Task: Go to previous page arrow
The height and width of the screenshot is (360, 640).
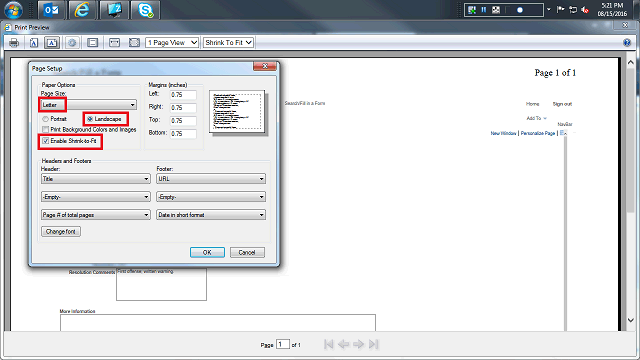Action: tap(344, 344)
